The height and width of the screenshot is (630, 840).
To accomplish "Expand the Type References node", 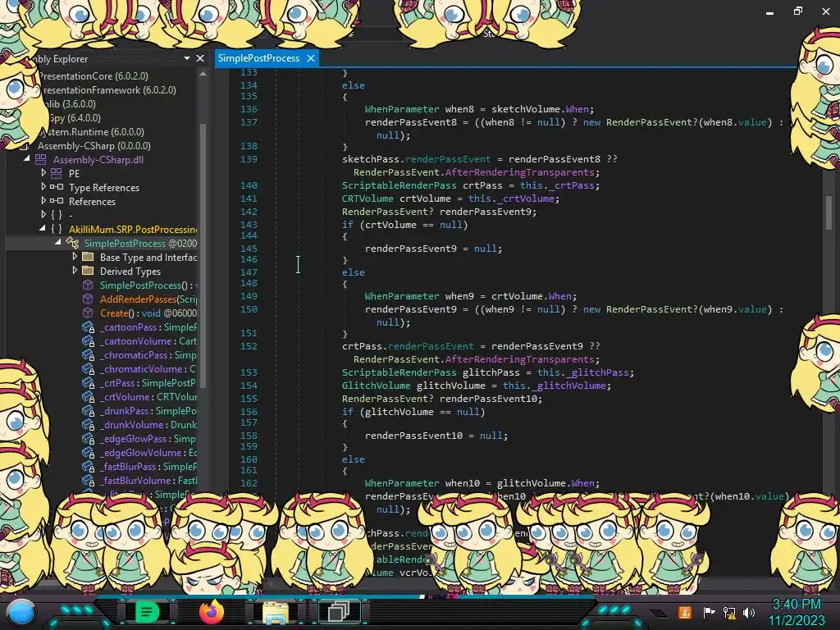I will (x=43, y=186).
